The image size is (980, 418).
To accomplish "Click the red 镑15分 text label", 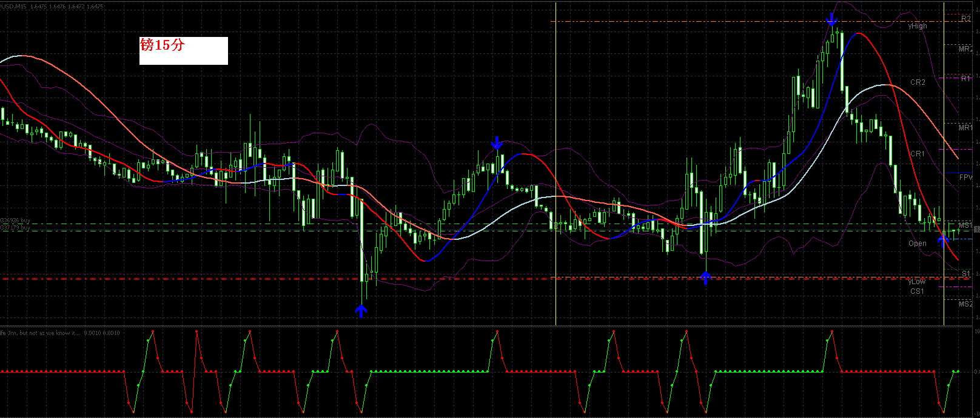I will 162,45.
